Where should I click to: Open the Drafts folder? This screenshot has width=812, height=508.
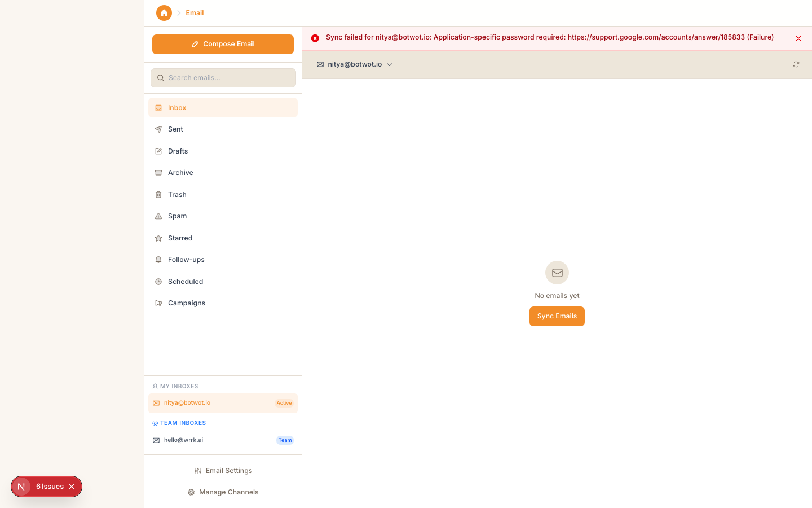pos(178,151)
